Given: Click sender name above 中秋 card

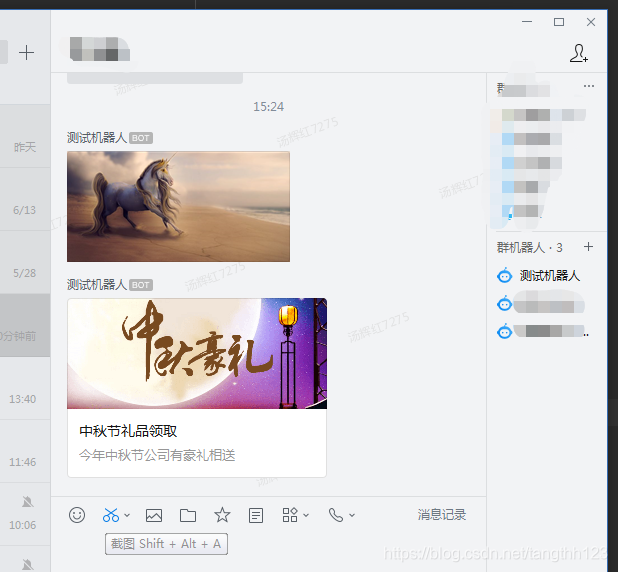Looking at the screenshot, I should coord(97,285).
